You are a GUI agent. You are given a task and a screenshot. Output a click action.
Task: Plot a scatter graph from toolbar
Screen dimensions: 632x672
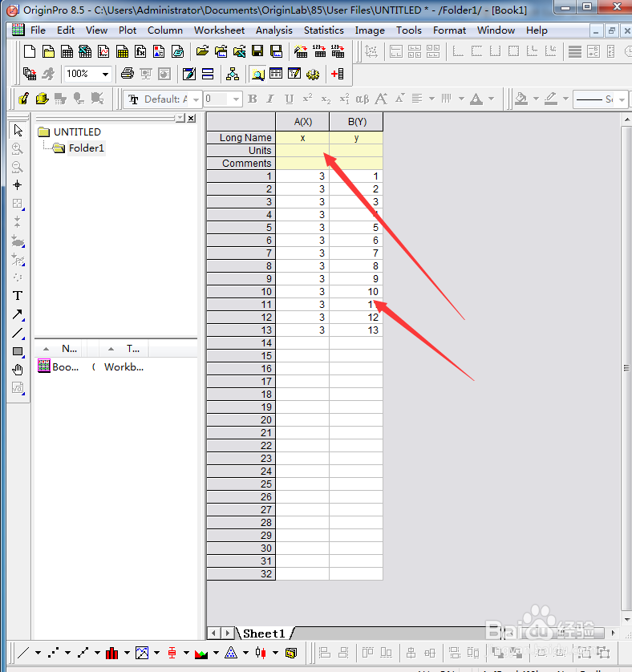coord(53,653)
